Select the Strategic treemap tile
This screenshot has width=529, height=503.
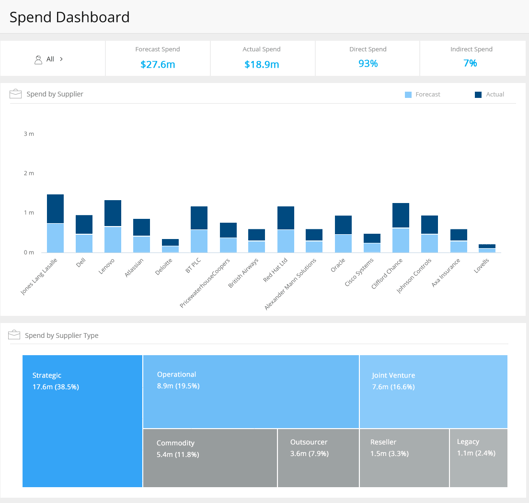(x=82, y=421)
